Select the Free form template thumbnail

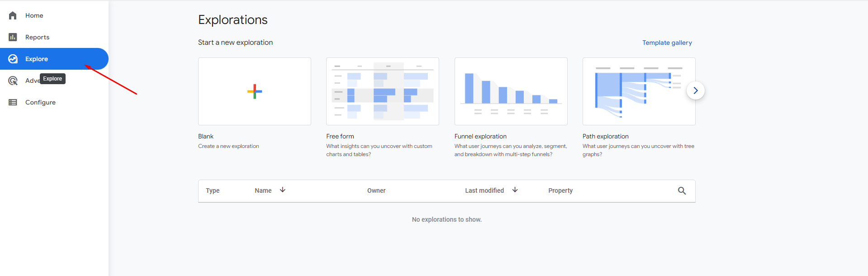click(383, 91)
